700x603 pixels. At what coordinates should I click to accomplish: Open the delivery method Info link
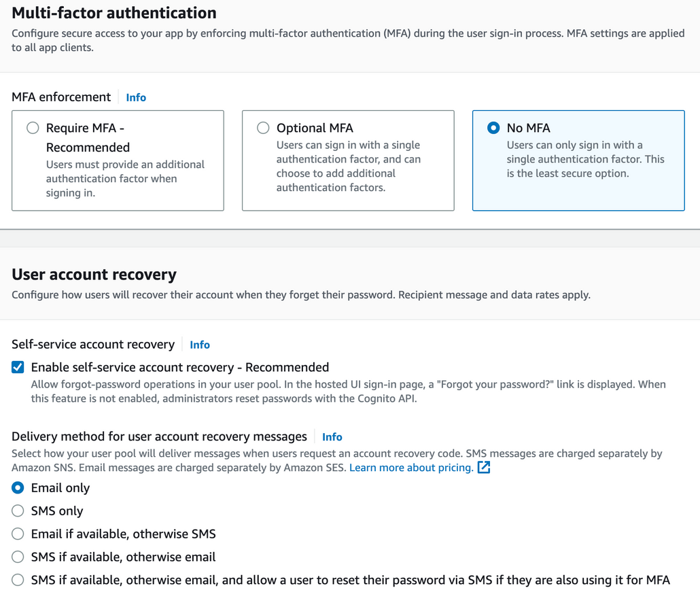pyautogui.click(x=332, y=436)
